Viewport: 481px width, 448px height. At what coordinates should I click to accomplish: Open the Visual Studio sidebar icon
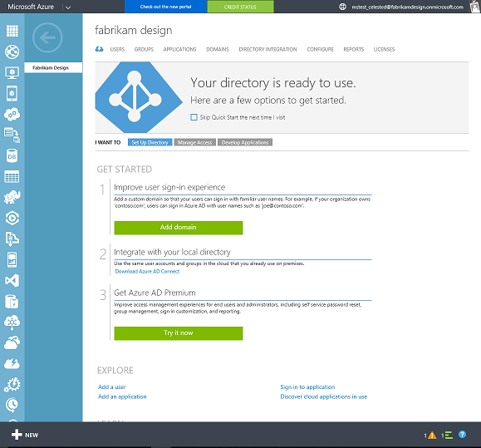click(12, 280)
